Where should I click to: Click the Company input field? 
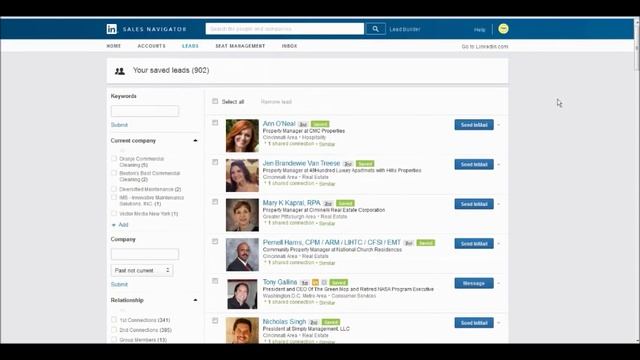tap(145, 254)
